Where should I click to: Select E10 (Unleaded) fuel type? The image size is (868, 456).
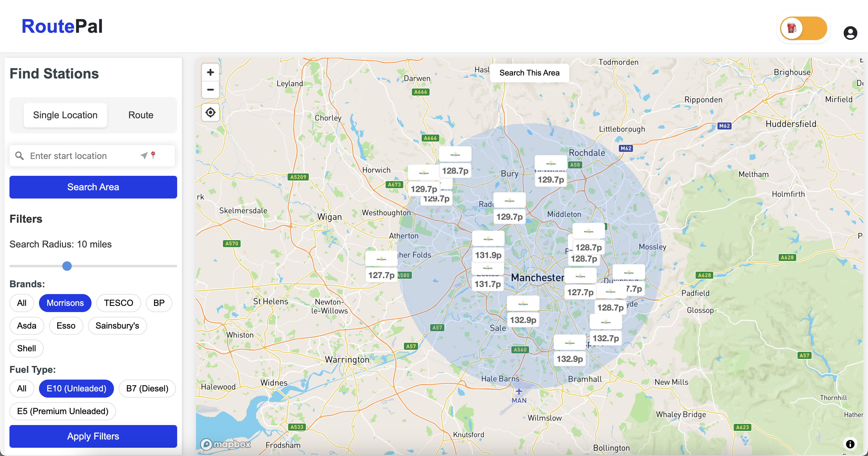click(76, 388)
